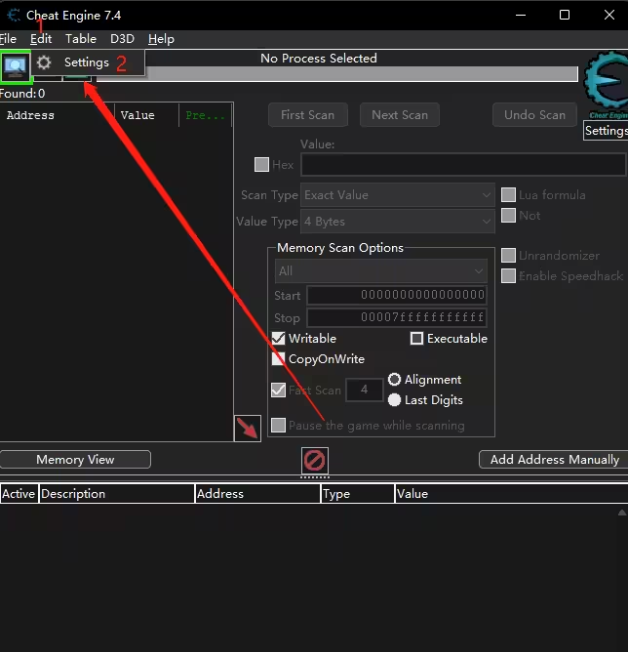Click Add Address Manually
Viewport: 629px width, 652px height.
tap(554, 459)
